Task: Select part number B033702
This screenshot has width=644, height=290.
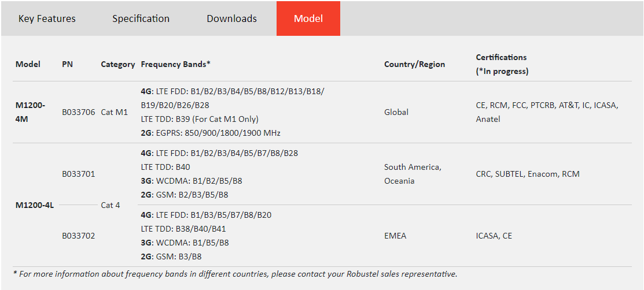Action: (79, 236)
